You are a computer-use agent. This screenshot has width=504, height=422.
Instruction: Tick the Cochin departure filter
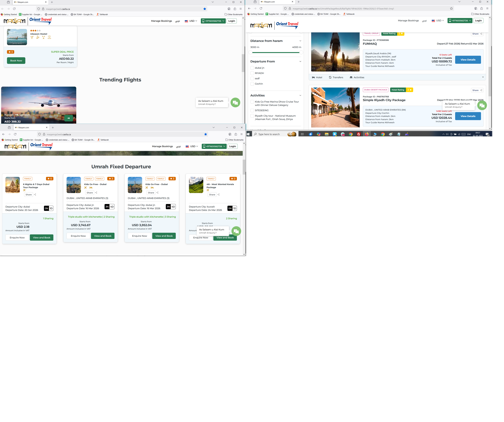point(252,84)
